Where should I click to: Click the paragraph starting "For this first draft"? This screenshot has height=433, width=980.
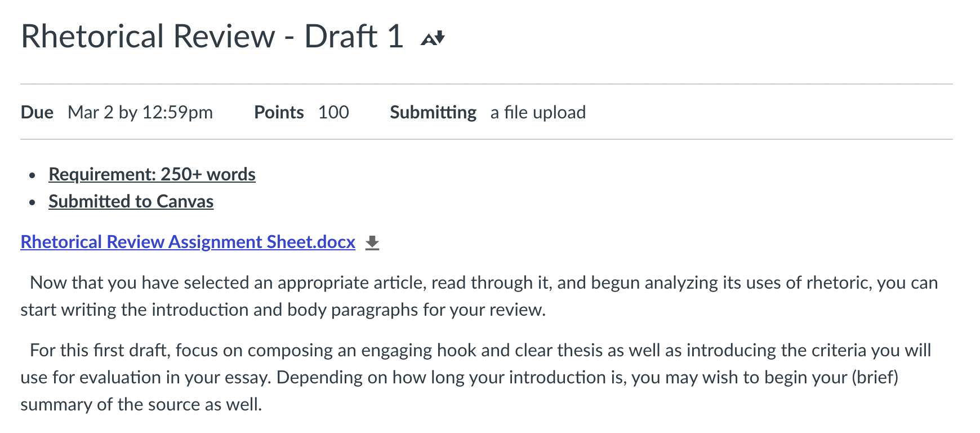coord(476,377)
